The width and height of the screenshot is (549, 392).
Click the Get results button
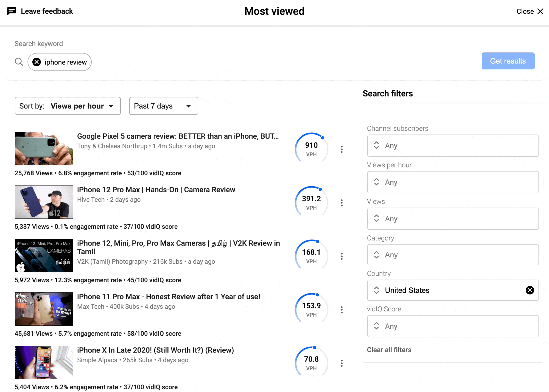coord(508,61)
